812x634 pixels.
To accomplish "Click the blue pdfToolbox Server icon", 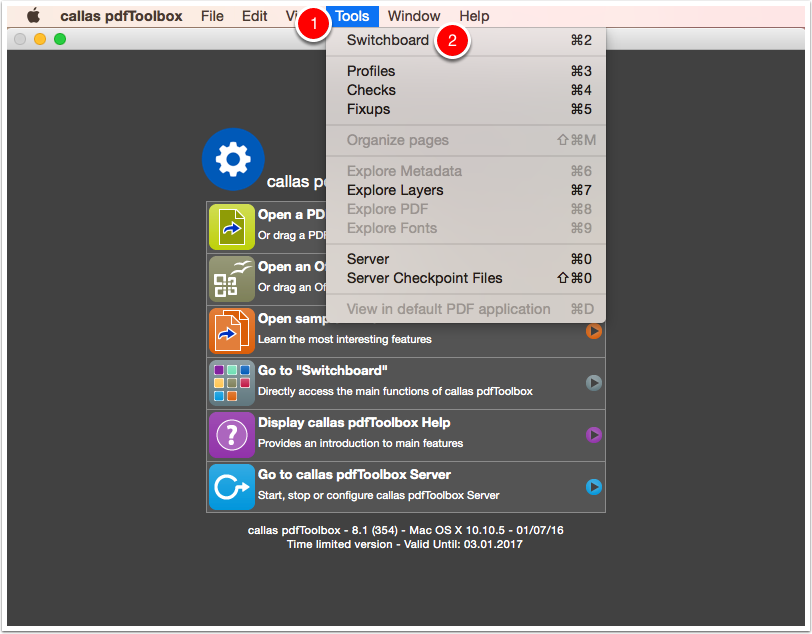I will pyautogui.click(x=231, y=487).
